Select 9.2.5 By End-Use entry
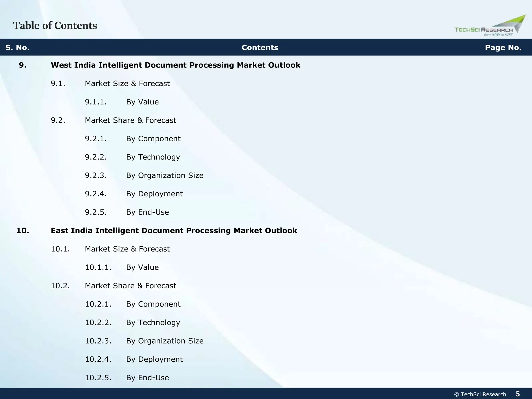The height and width of the screenshot is (399, 532). (x=147, y=212)
